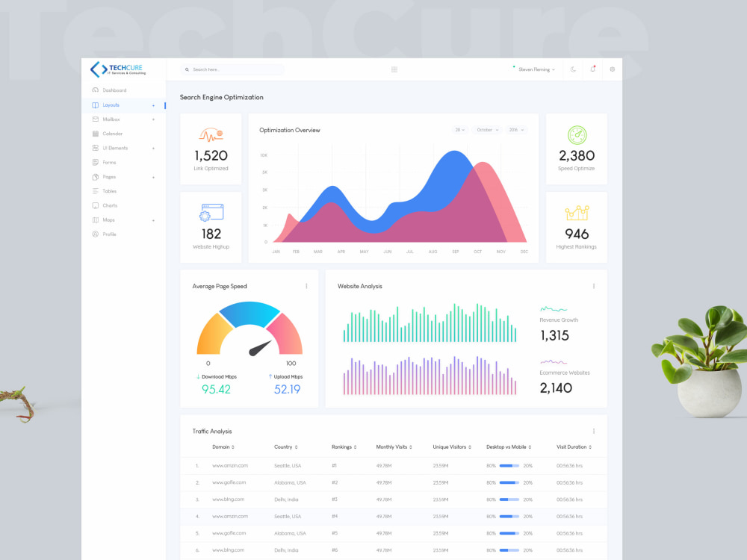This screenshot has width=747, height=560.
Task: Click the #5 ranking cell
Action: coord(335,533)
